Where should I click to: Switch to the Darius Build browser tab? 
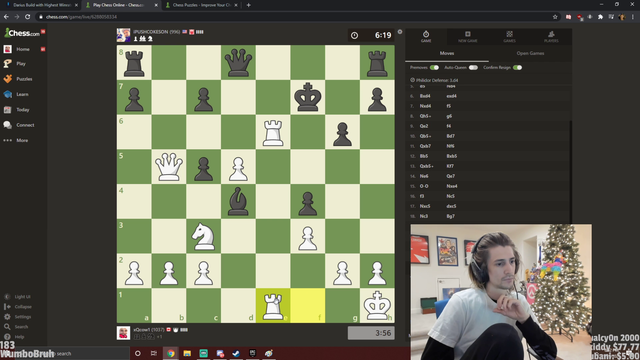pos(41,5)
